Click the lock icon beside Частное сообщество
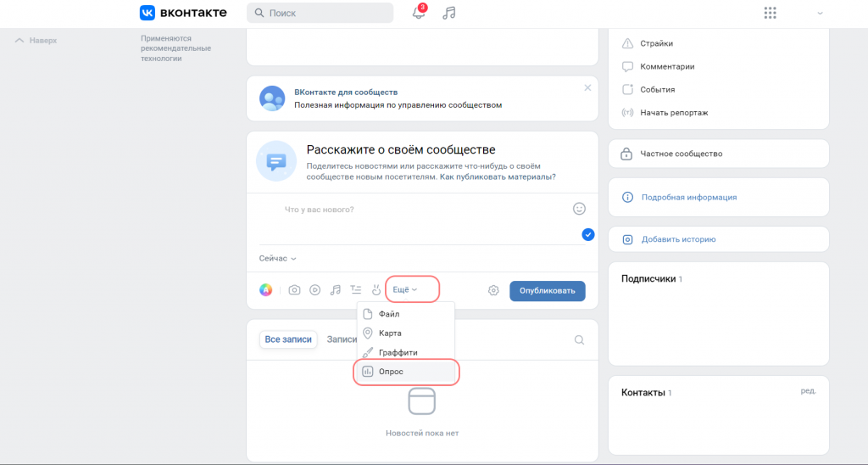868x465 pixels. [626, 154]
